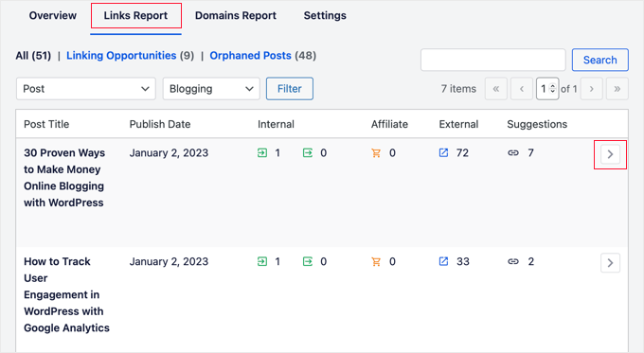644x353 pixels.
Task: Click the external count 33
Action: [463, 261]
